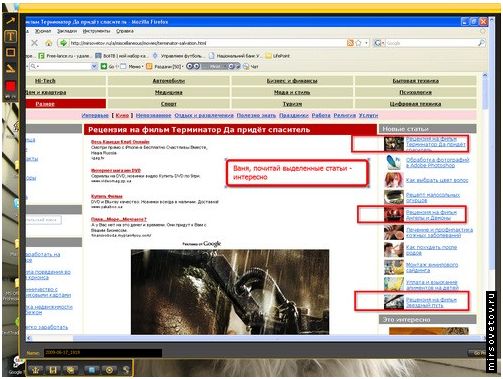Open the Бытовая техника category
Screen dimensions: 503x379
(415, 81)
